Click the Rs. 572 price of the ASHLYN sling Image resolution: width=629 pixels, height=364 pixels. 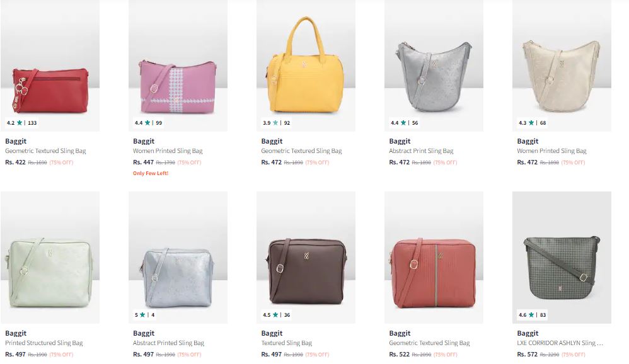527,355
